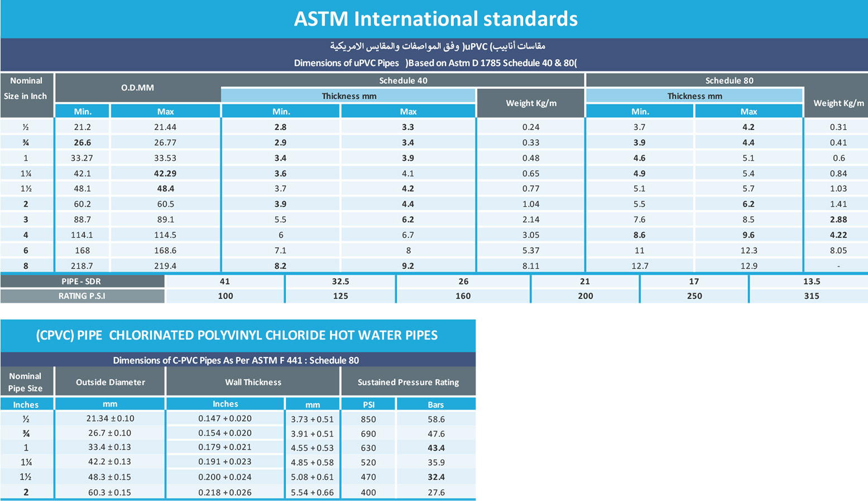Click the PIPE - SDR row label
868x501 pixels.
[82, 281]
